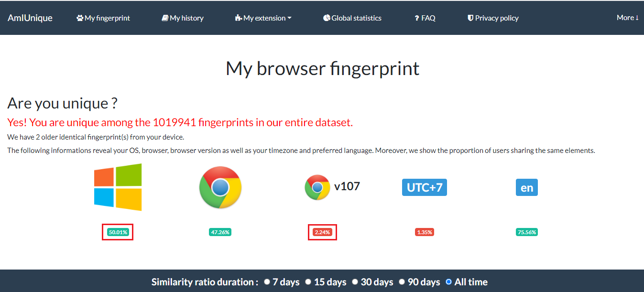This screenshot has width=644, height=292.
Task: Click the book icon beside My history
Action: (x=165, y=18)
